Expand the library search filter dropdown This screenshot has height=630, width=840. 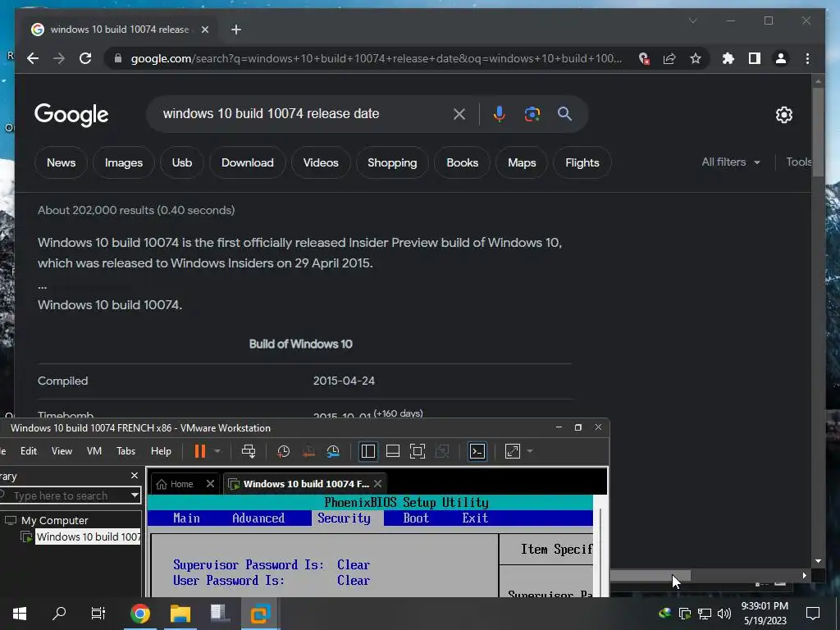pos(135,495)
